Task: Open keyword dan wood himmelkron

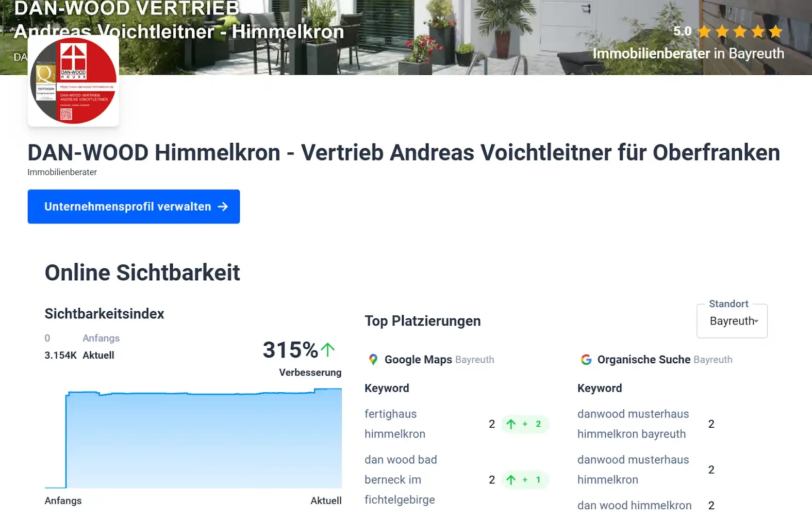Action: point(635,506)
